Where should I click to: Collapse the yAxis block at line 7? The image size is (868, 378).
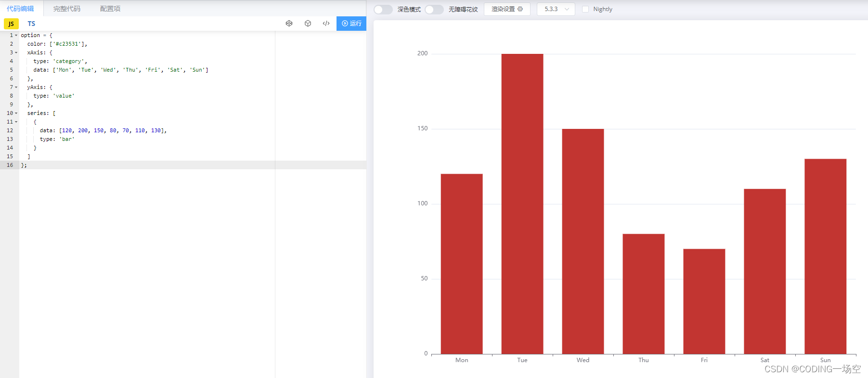[x=16, y=87]
